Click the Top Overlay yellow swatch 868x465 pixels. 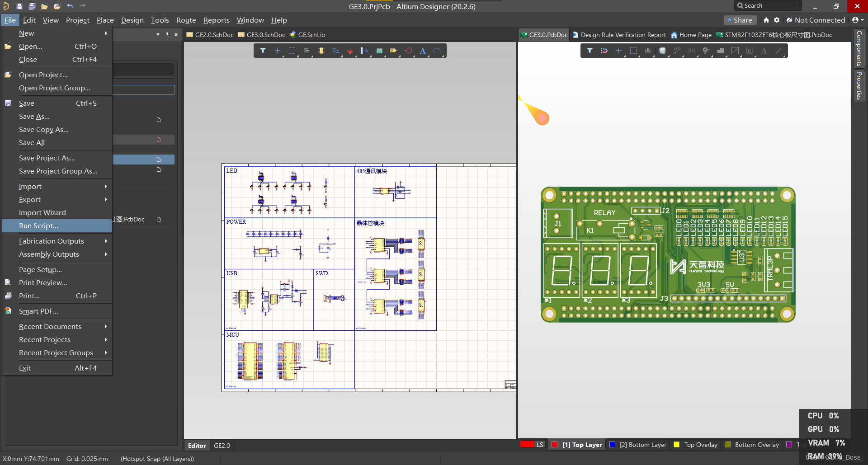click(x=676, y=445)
